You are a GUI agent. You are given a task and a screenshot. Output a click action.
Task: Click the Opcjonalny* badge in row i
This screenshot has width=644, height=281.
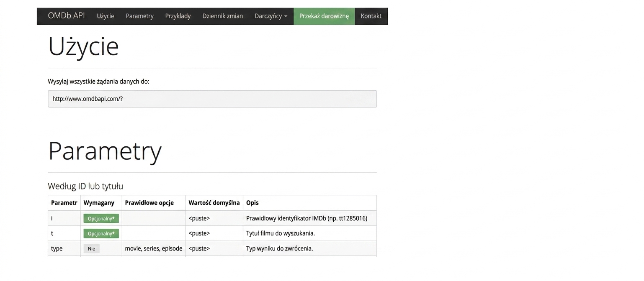tap(101, 218)
